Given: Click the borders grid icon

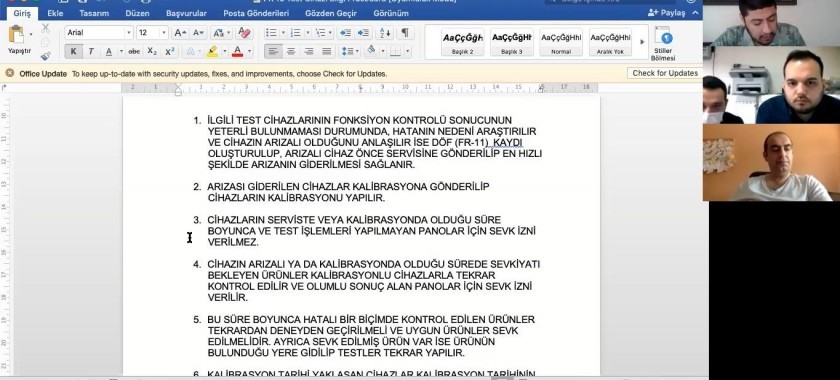Looking at the screenshot, I should [x=396, y=51].
